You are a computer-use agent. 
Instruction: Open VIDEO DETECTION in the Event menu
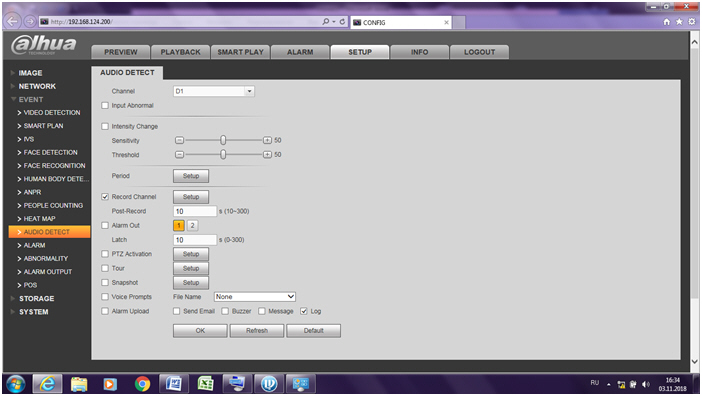(x=52, y=113)
